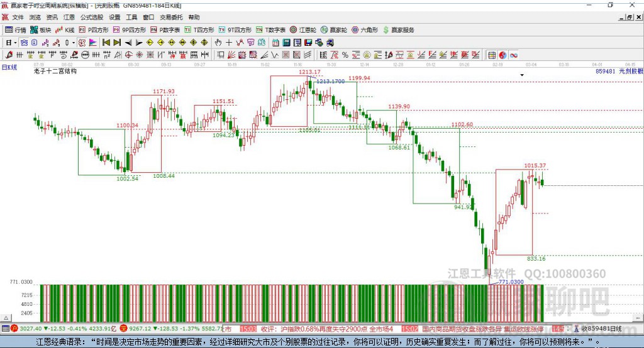This screenshot has height=348, width=644.
Task: Open the T数字表 tool
Action: click(270, 30)
